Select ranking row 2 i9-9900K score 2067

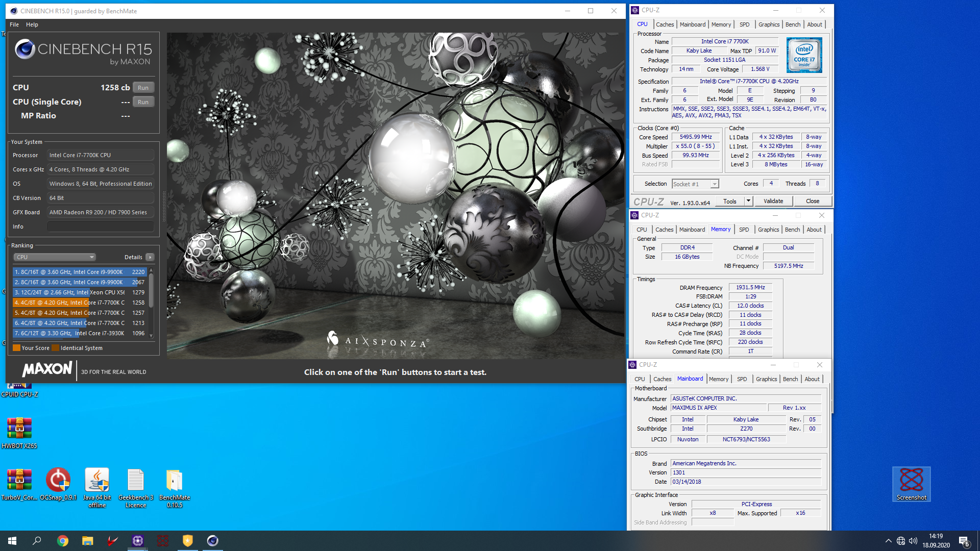(x=80, y=282)
